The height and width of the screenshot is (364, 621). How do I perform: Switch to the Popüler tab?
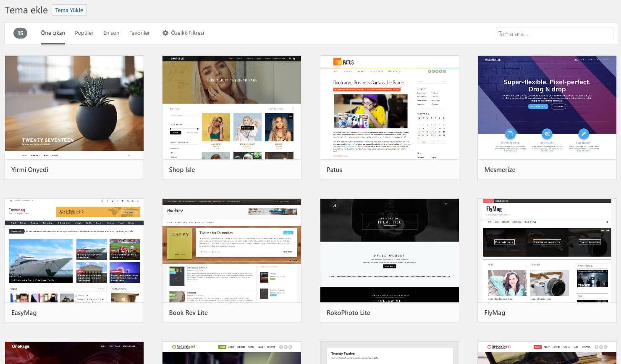84,33
